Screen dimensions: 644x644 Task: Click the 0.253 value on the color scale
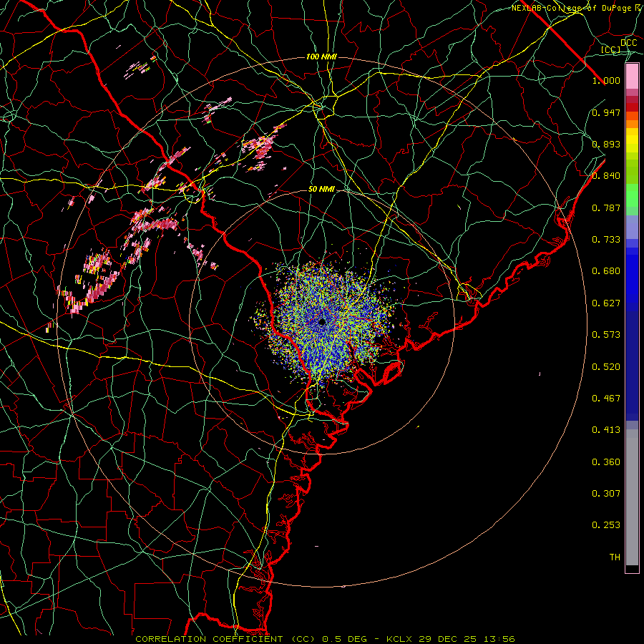tap(606, 525)
